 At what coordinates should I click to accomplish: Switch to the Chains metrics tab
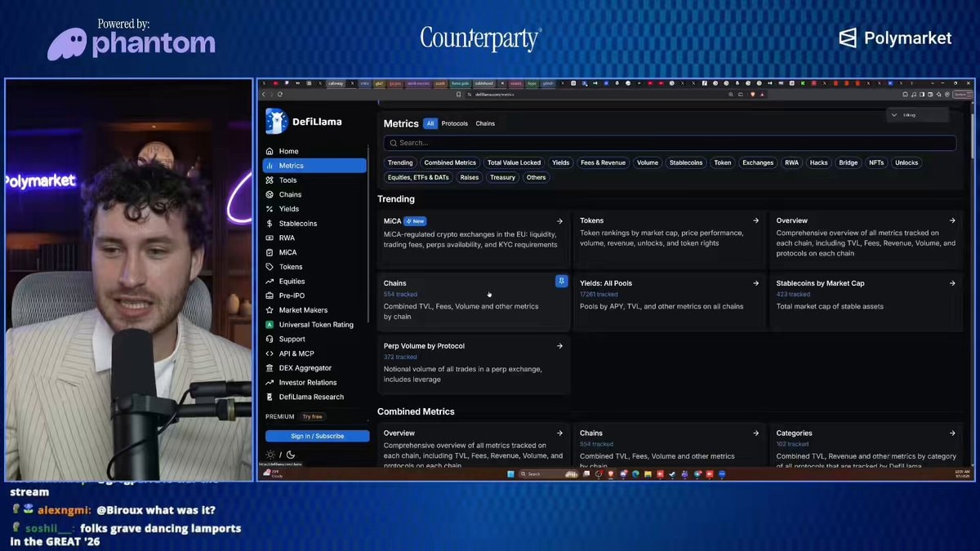pyautogui.click(x=485, y=123)
